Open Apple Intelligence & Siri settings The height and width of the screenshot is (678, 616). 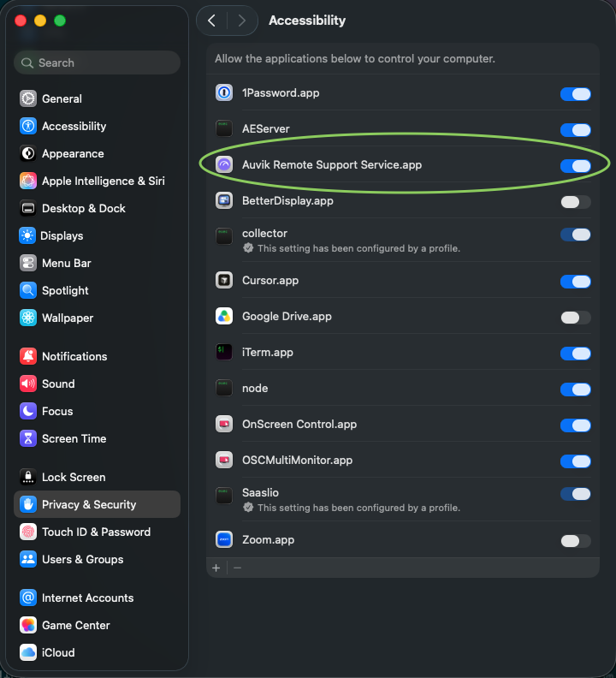coord(97,181)
